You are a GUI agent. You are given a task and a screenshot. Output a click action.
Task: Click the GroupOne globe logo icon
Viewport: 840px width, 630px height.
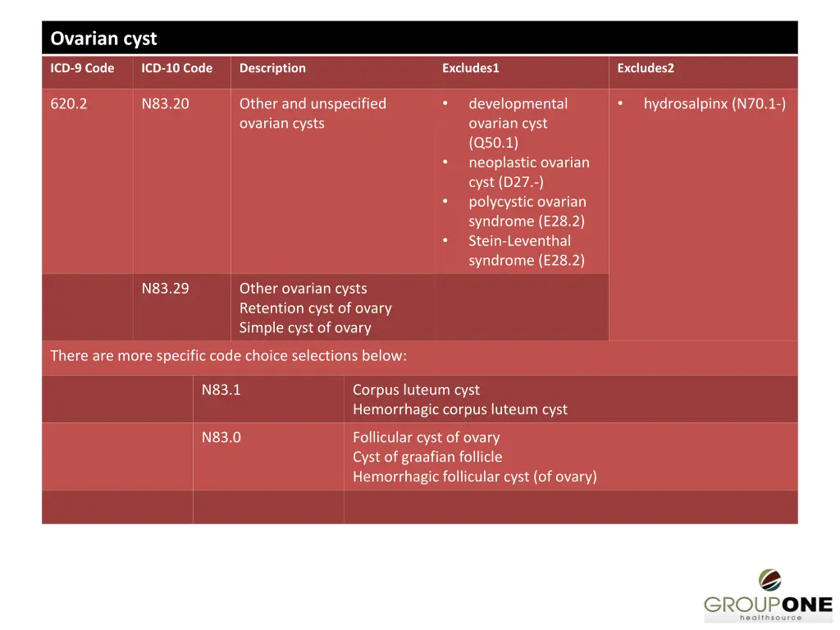point(769,580)
